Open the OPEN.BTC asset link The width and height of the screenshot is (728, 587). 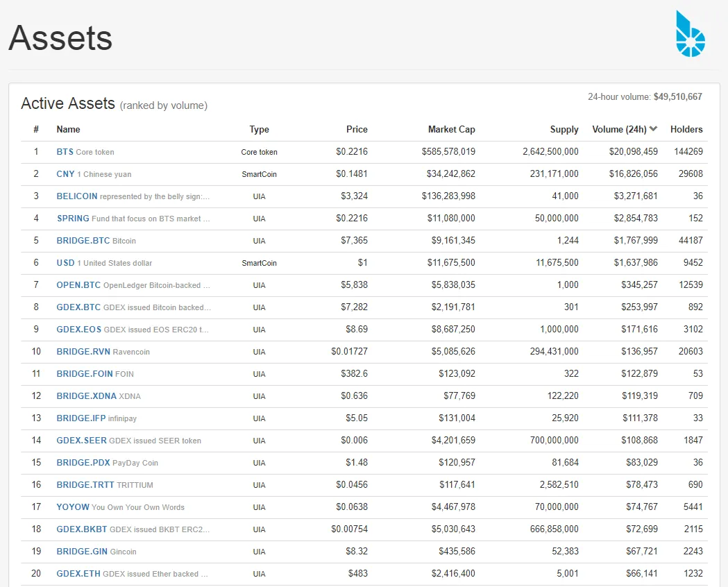pyautogui.click(x=78, y=285)
